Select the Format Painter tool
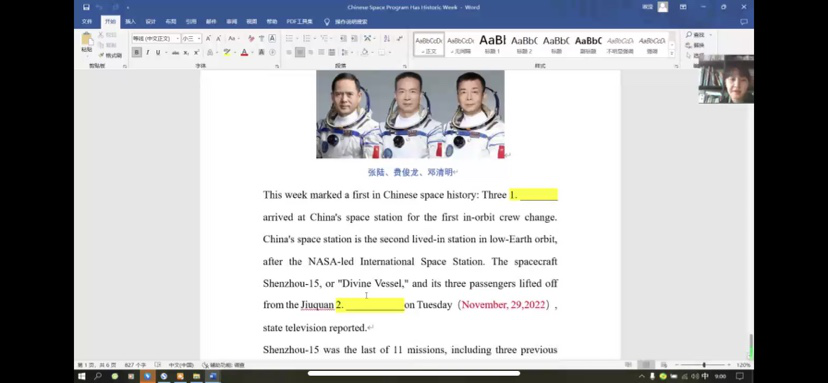Screen dimensions: 828x383 110,55
